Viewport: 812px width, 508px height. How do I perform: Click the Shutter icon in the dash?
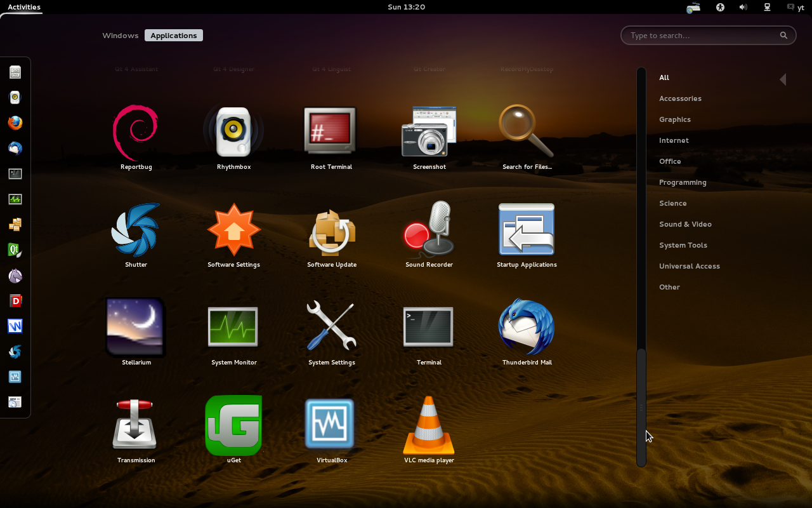15,352
